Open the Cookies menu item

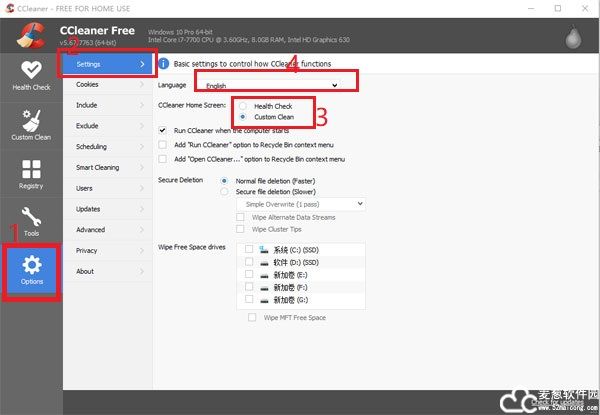(x=108, y=85)
